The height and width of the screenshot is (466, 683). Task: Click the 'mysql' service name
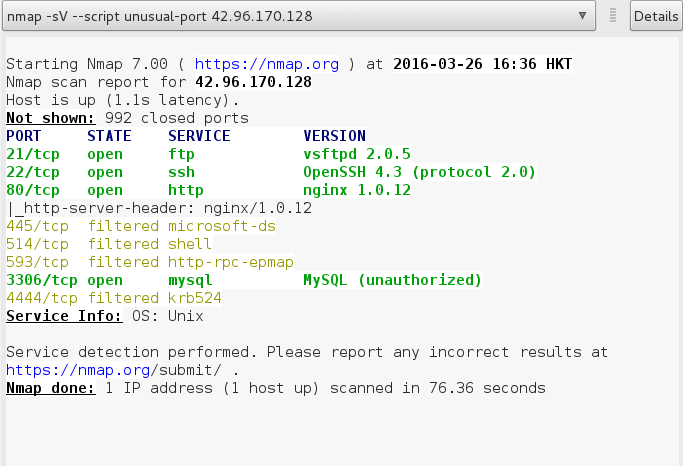(190, 280)
